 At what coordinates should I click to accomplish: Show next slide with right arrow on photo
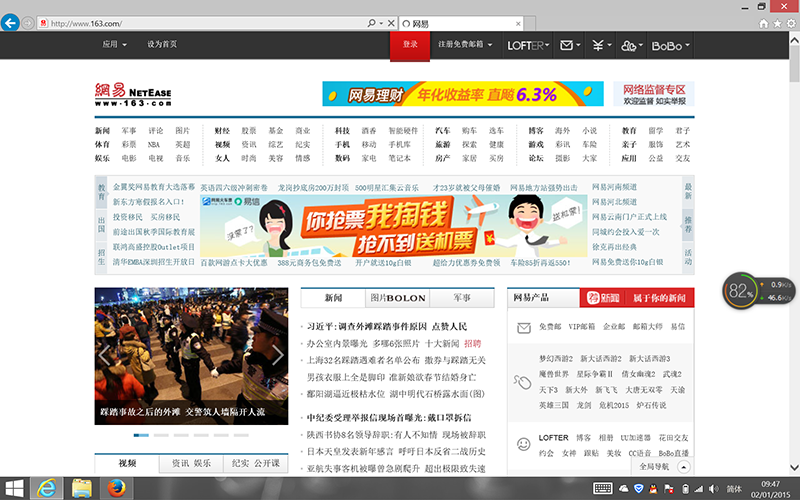(x=278, y=356)
